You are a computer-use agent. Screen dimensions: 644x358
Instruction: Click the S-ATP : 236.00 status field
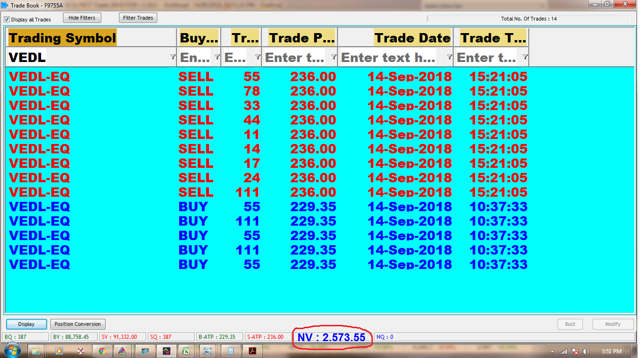point(268,337)
